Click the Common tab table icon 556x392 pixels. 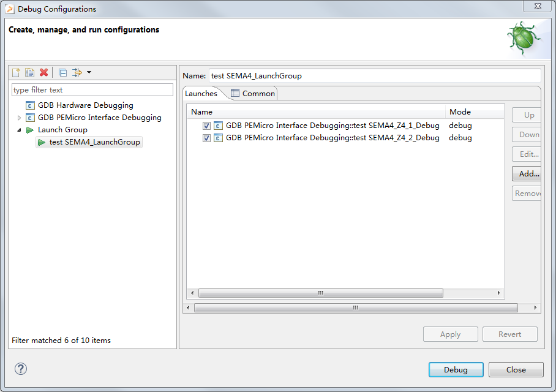[x=235, y=93]
